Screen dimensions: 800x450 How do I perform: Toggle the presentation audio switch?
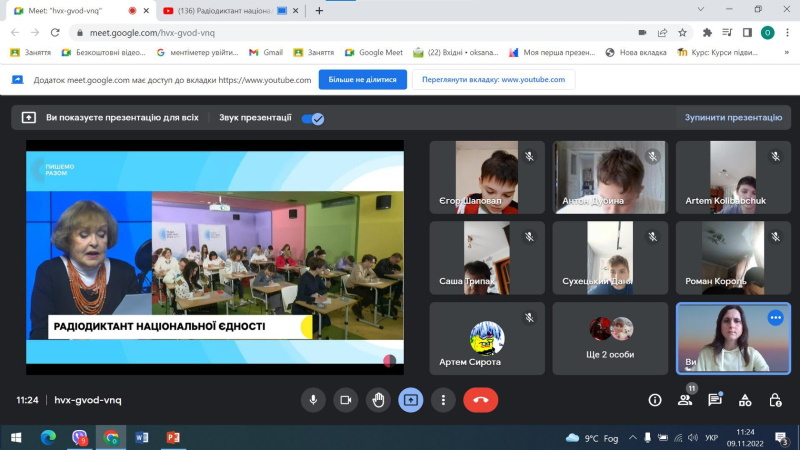pyautogui.click(x=313, y=118)
